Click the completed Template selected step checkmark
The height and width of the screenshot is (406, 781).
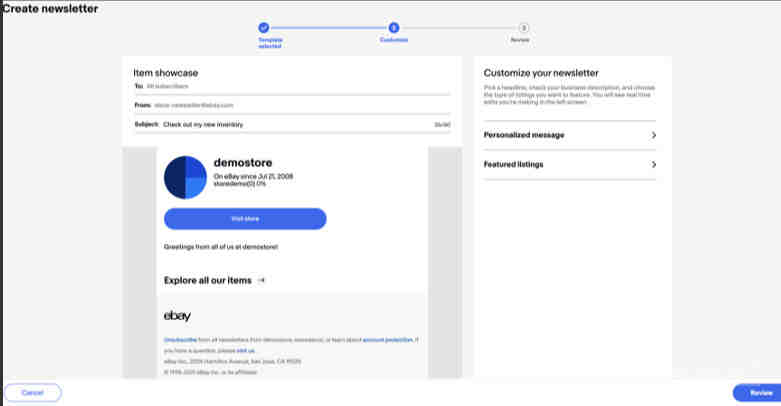click(x=264, y=28)
